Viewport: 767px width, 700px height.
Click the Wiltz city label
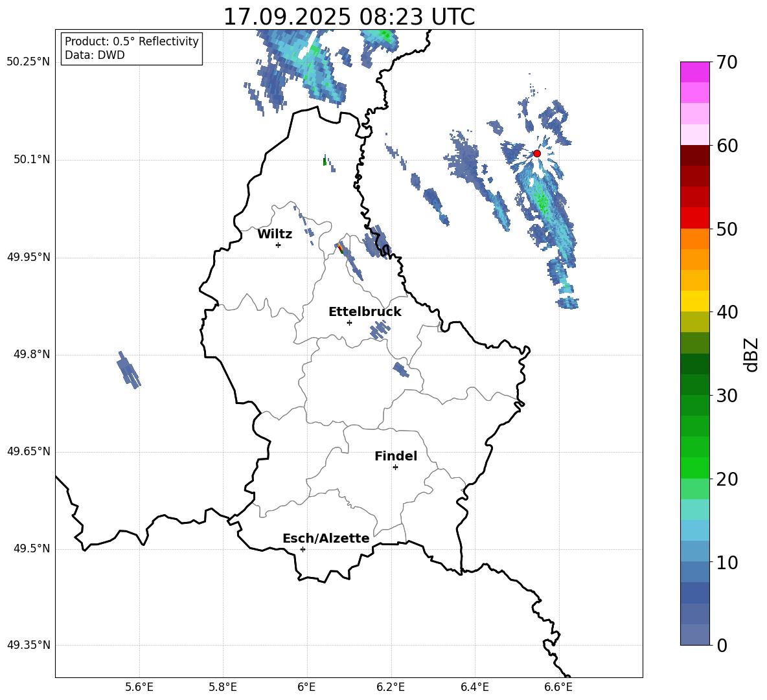[275, 234]
